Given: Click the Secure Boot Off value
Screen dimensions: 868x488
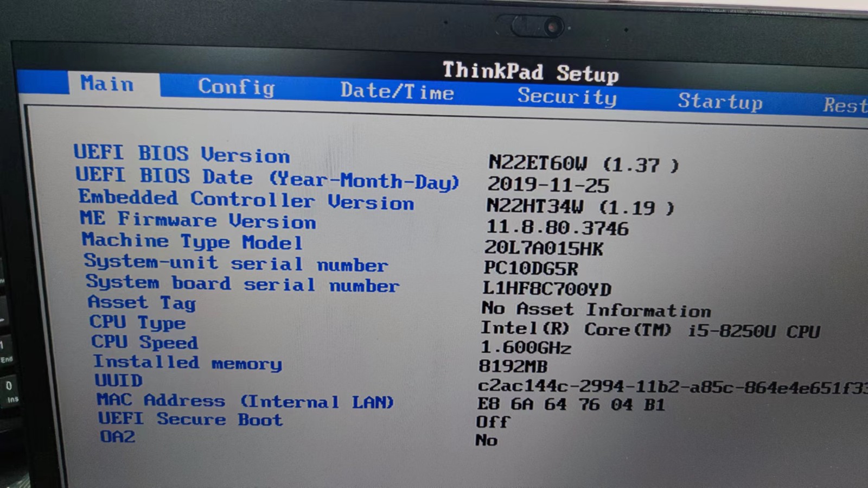Looking at the screenshot, I should [493, 422].
